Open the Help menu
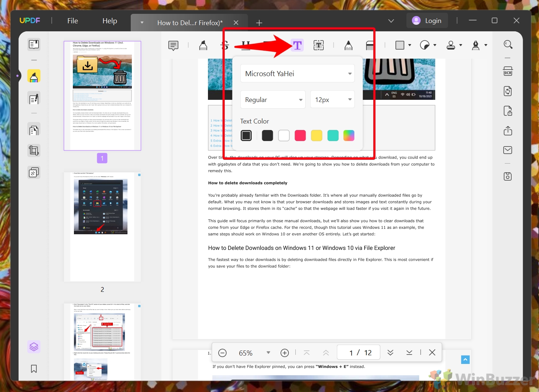Image resolution: width=539 pixels, height=392 pixels. click(x=110, y=21)
